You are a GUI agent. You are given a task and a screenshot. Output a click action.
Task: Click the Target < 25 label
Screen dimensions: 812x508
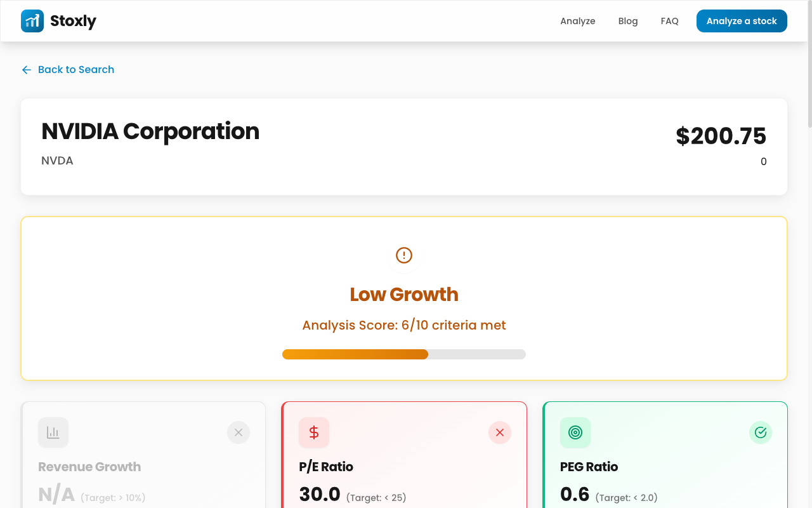coord(376,498)
